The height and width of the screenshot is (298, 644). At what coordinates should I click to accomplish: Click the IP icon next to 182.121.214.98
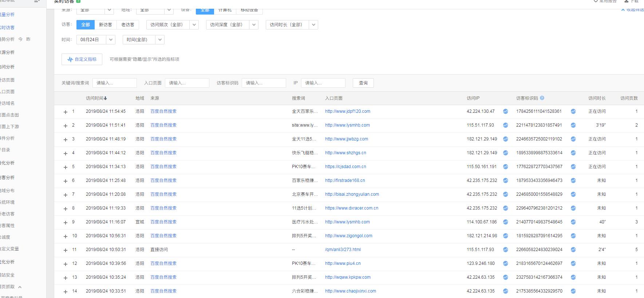505,236
